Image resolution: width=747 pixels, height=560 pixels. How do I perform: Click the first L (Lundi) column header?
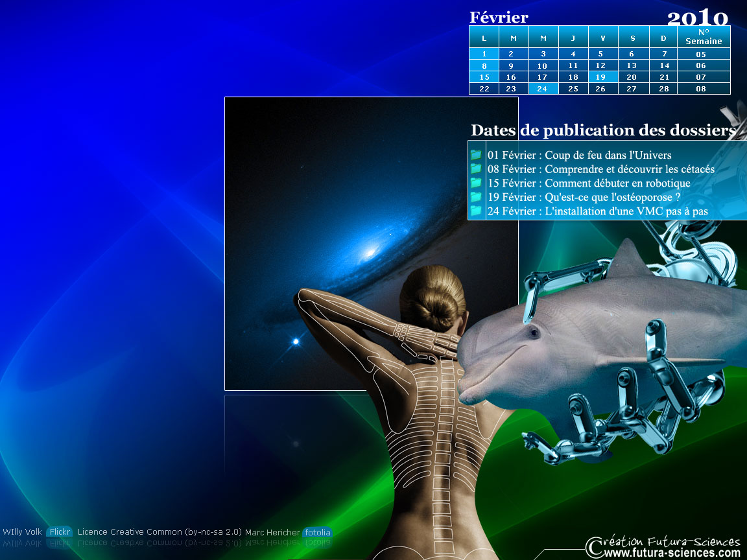tap(484, 38)
